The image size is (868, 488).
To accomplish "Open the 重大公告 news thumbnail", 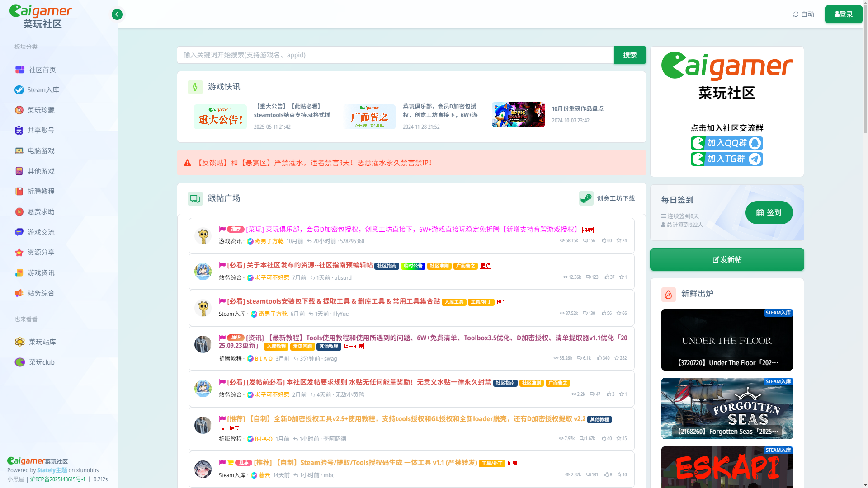I will [220, 117].
